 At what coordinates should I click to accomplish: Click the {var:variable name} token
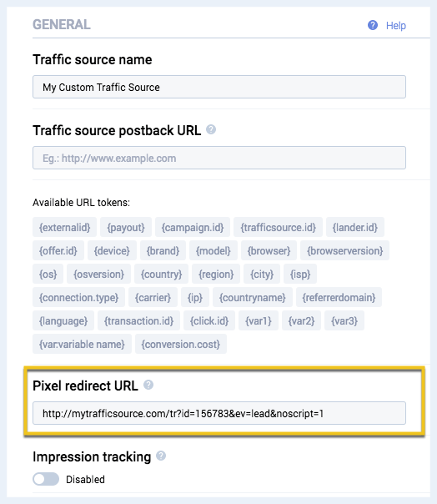pos(82,344)
